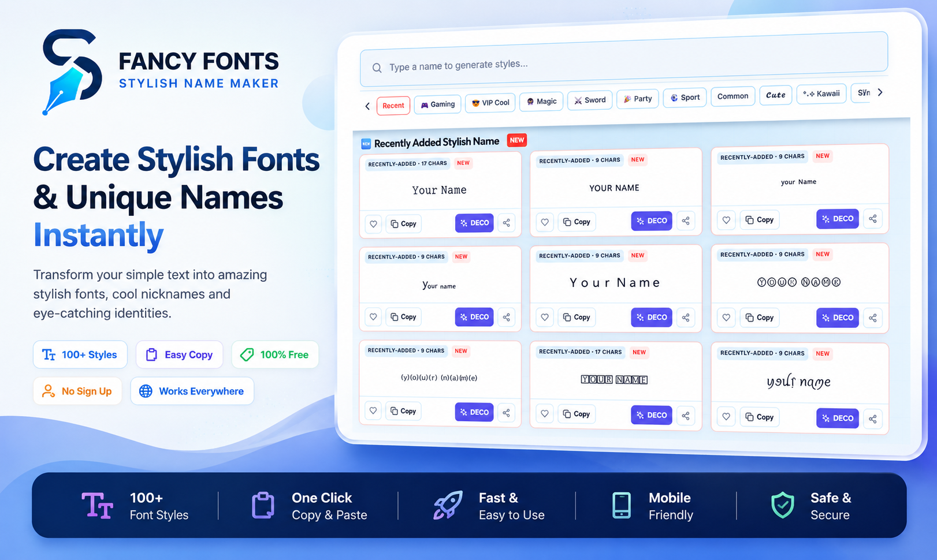Favorite the boxed-letter YOUR NAME card
Viewport: 937px width, 560px height.
click(x=545, y=413)
